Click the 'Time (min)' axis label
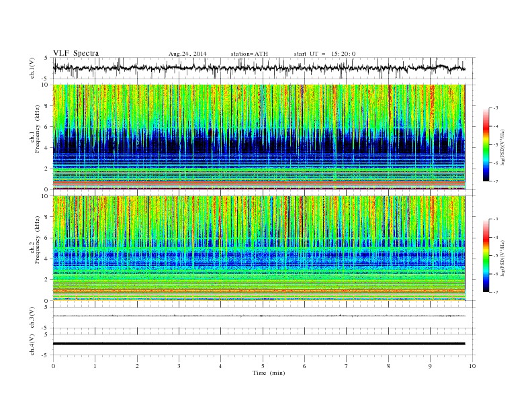This screenshot has width=532, height=411. pos(269,373)
